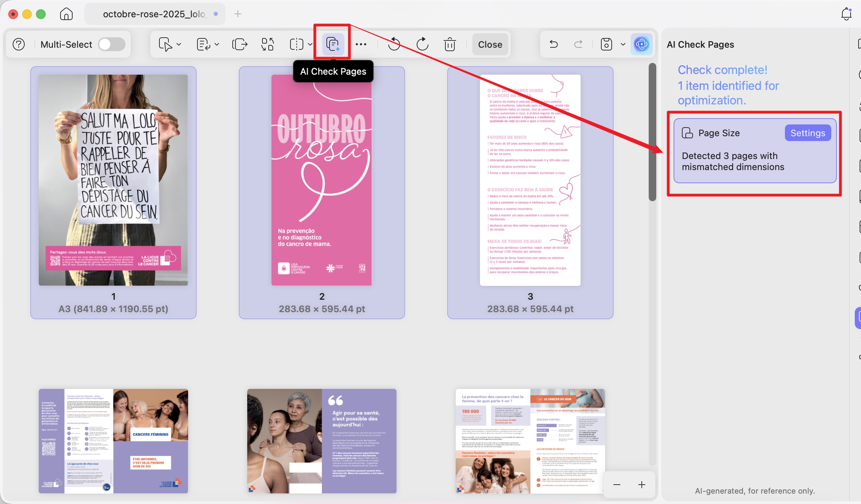Screen dimensions: 861x504
Task: Switch to octobre-rose-2025_lolo tab
Action: pos(154,14)
